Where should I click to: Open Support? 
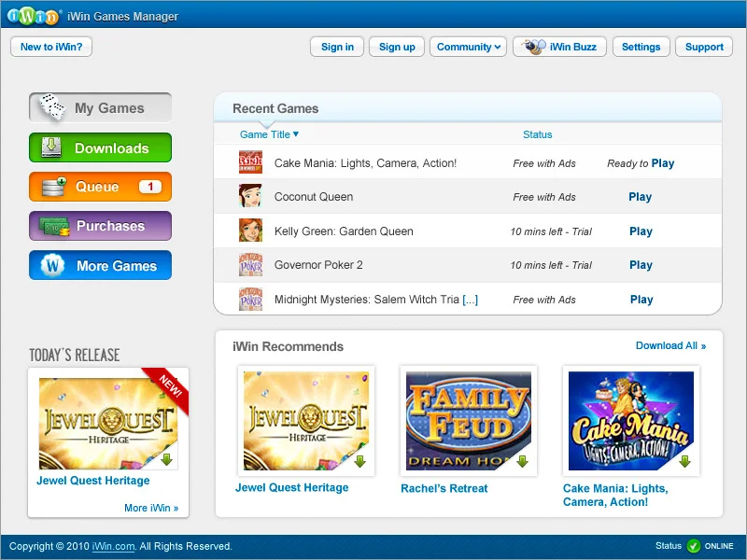(x=704, y=47)
